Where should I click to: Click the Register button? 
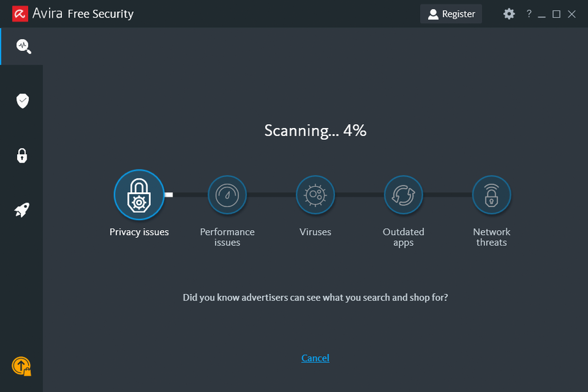pos(451,13)
